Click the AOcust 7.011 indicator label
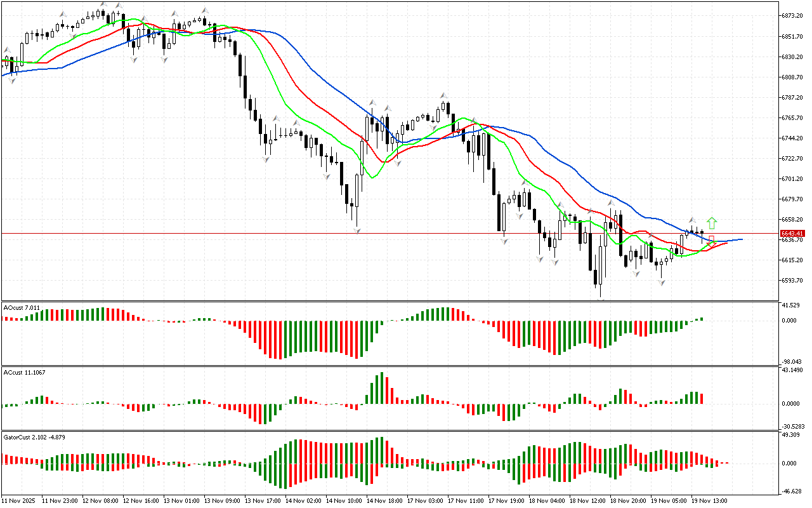The image size is (812, 508). coord(22,307)
